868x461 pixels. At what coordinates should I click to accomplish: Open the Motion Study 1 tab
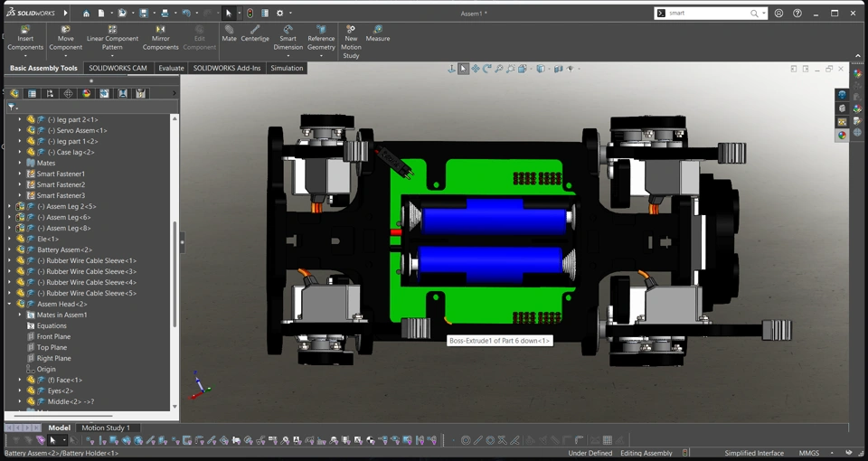pos(106,428)
